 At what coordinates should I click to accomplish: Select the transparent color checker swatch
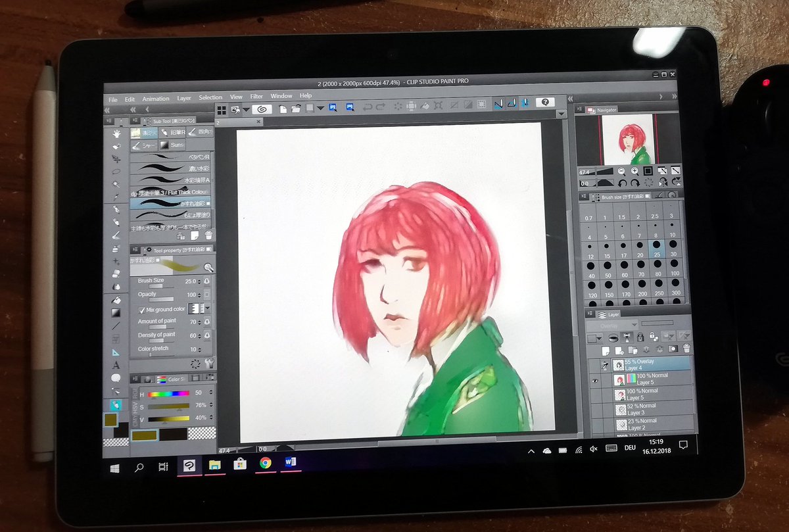click(202, 433)
